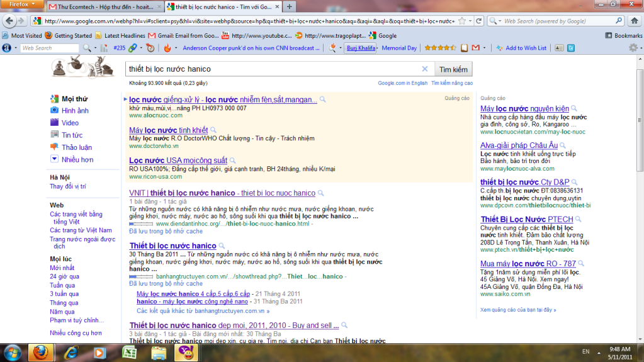Click the hot pages flame icon
This screenshot has width=644, height=362.
tap(167, 48)
